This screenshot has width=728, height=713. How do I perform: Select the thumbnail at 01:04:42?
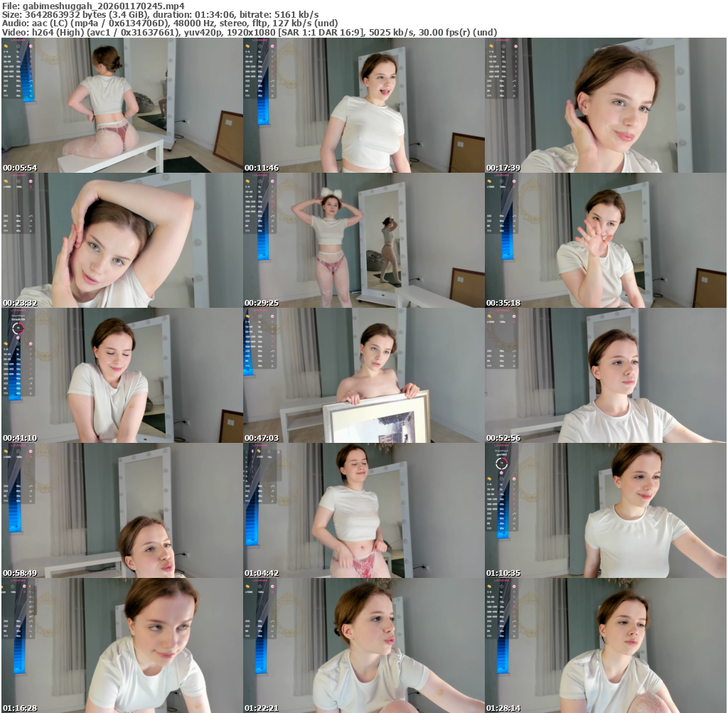[x=363, y=510]
